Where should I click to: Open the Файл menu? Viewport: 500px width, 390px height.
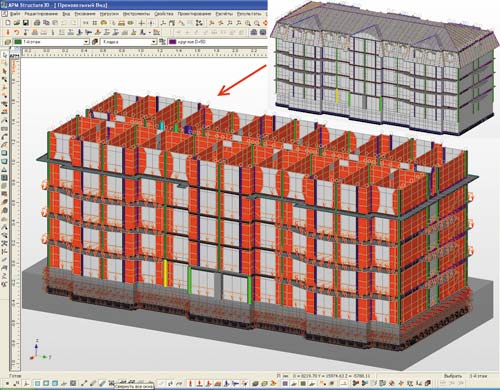15,14
